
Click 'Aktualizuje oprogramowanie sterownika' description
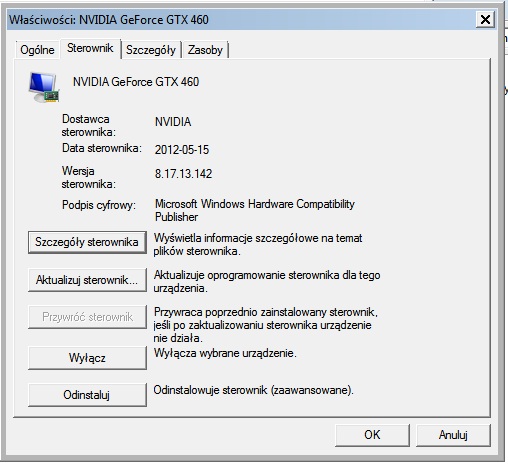coord(267,282)
